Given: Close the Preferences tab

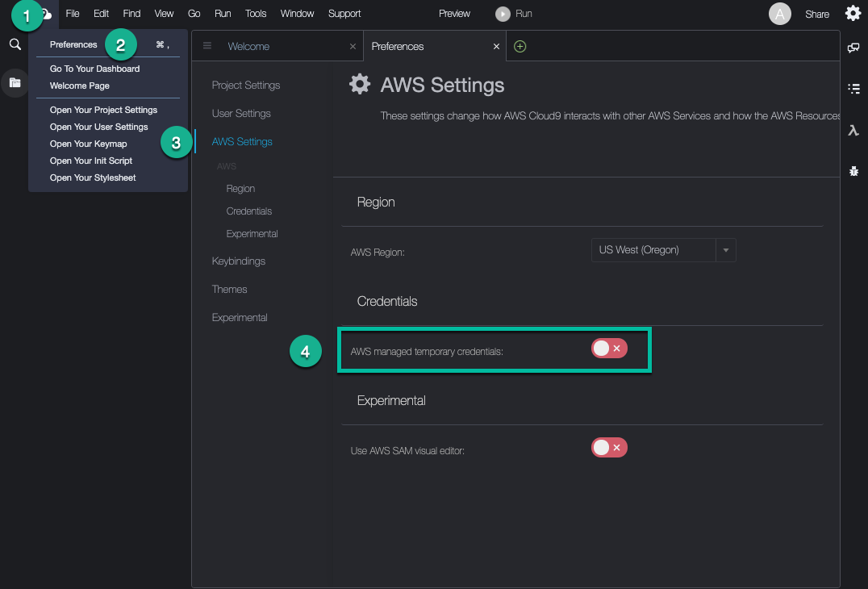Looking at the screenshot, I should (x=496, y=47).
